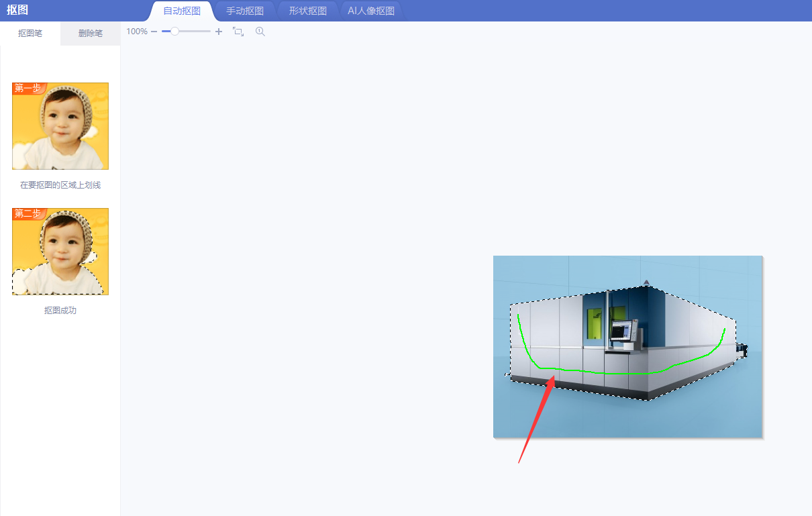This screenshot has height=516, width=812.
Task: Click the zoom slider handle
Action: (x=174, y=32)
